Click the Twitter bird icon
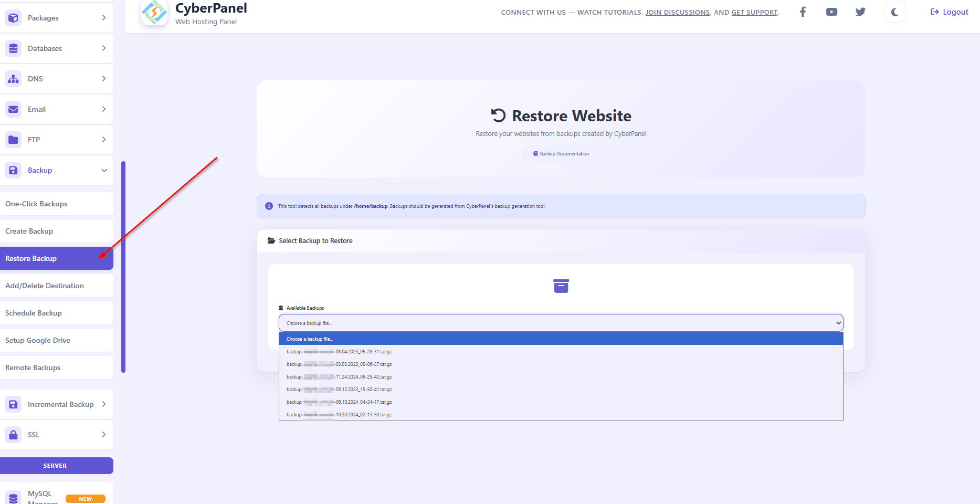Viewport: 980px width, 504px height. 860,12
